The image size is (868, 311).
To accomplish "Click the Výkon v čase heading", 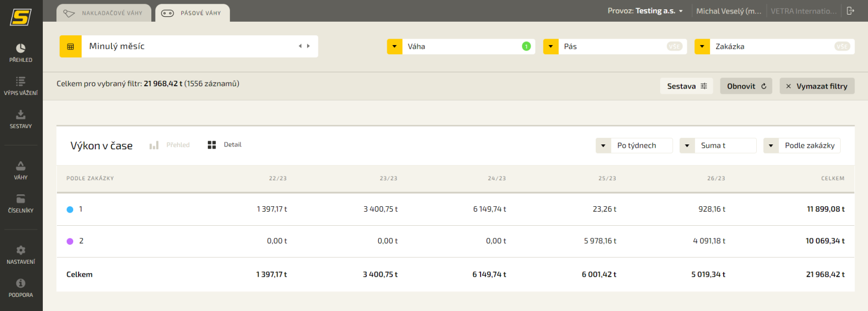I will point(101,145).
